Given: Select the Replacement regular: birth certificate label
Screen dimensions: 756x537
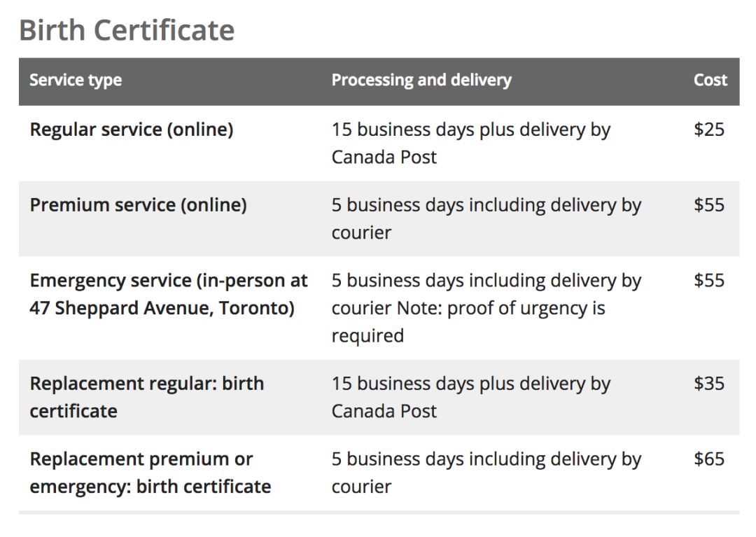Looking at the screenshot, I should (146, 397).
